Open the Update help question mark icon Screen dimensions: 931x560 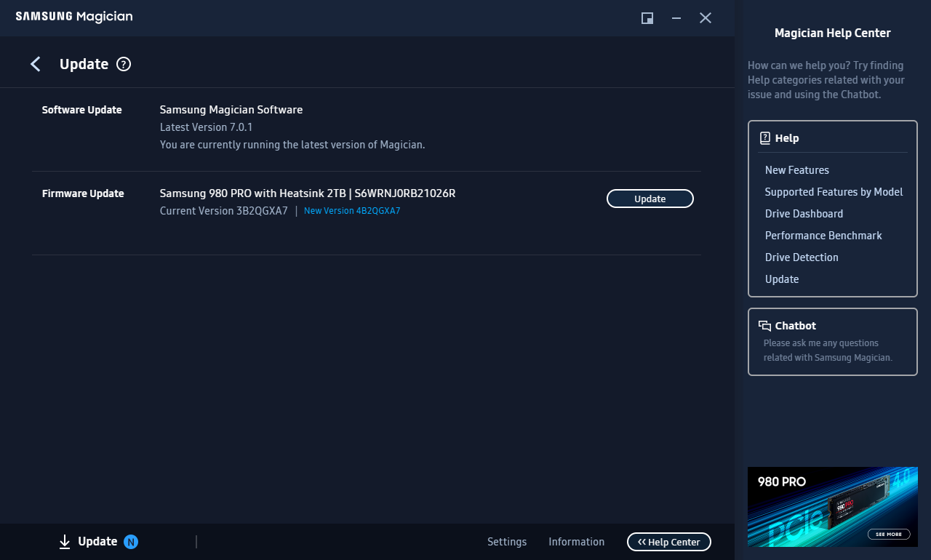(x=124, y=64)
